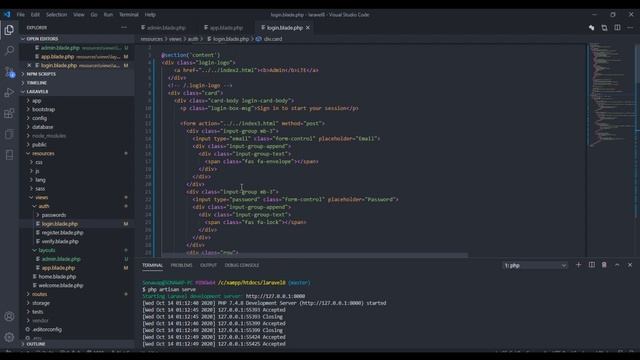Screen dimensions: 640x360
Task: Open the Help menu
Action: [x=150, y=14]
